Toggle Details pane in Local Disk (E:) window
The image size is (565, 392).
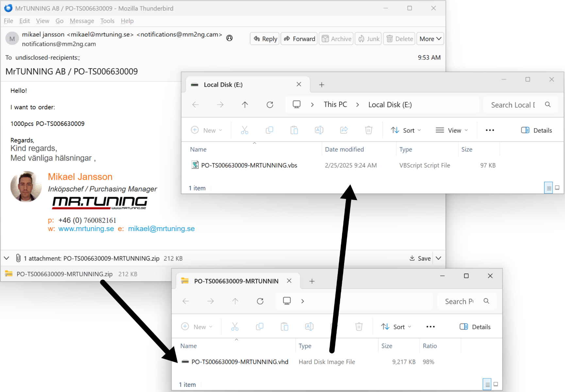click(x=536, y=130)
